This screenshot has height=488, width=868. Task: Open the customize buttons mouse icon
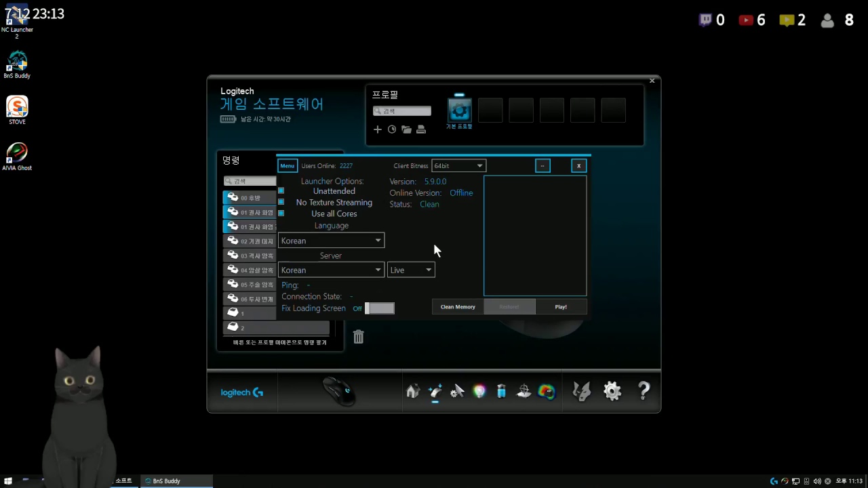coord(435,391)
